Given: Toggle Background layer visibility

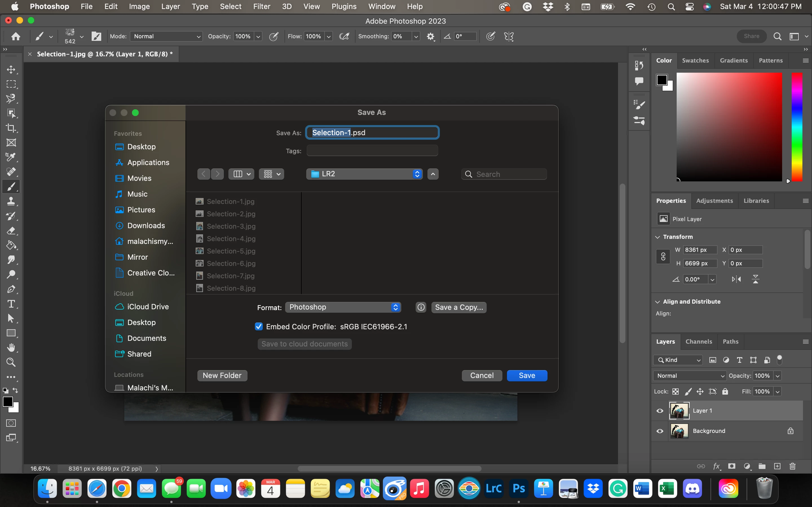Looking at the screenshot, I should [660, 431].
